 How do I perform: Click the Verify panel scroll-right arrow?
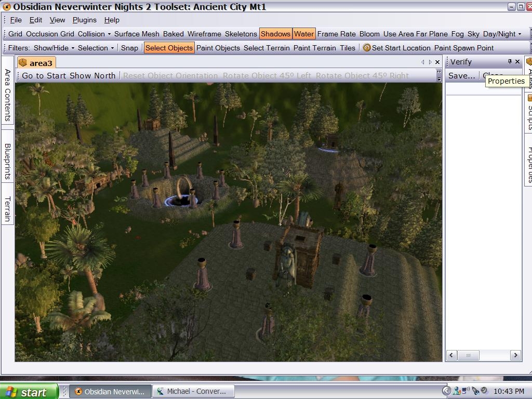coord(515,355)
